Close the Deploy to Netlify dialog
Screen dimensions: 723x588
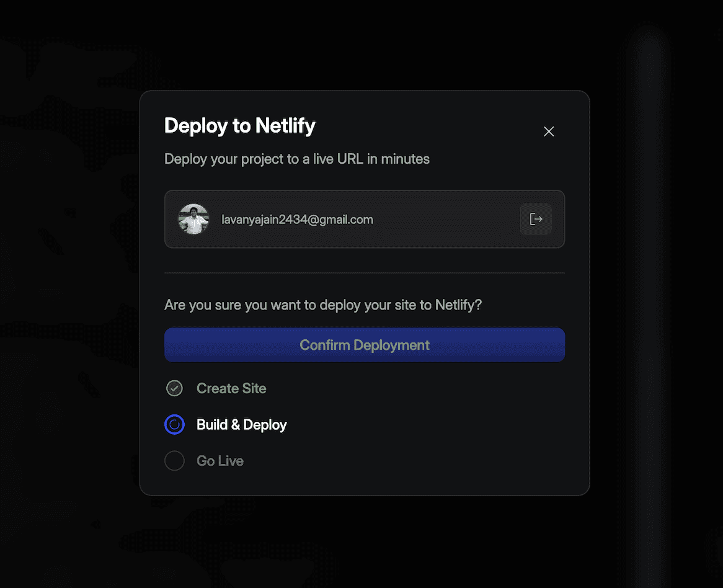[x=549, y=131]
